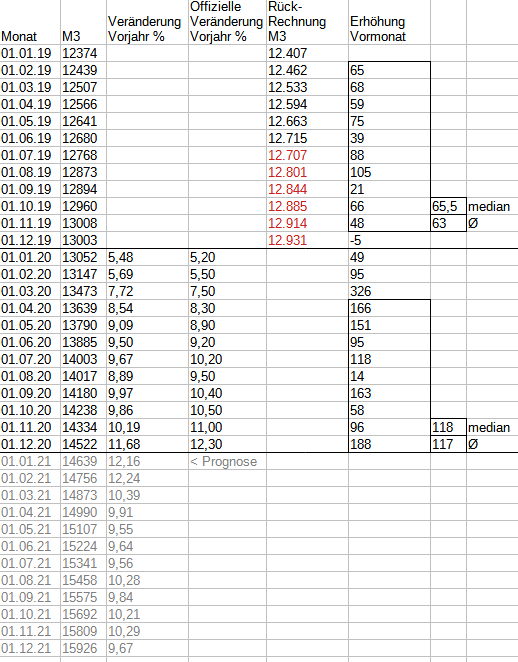Viewport: 518px width, 662px height.
Task: Select official change value 12,30
Action: tap(227, 444)
